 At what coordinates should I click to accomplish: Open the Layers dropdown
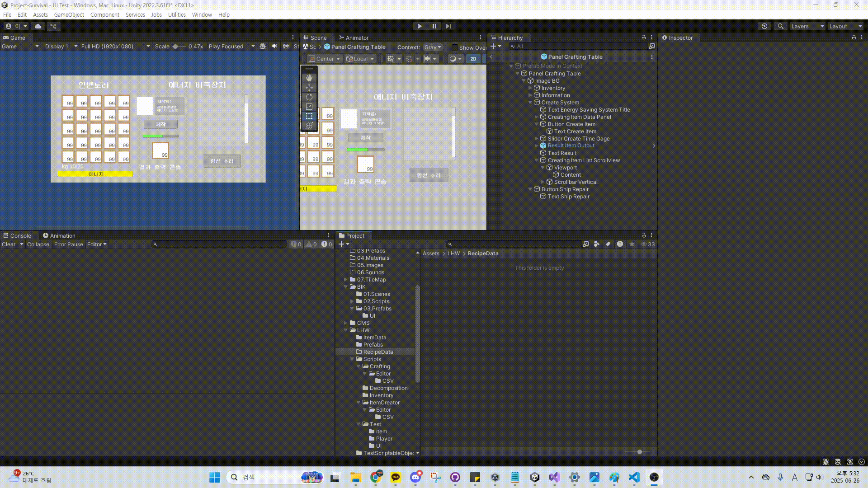[x=807, y=26]
